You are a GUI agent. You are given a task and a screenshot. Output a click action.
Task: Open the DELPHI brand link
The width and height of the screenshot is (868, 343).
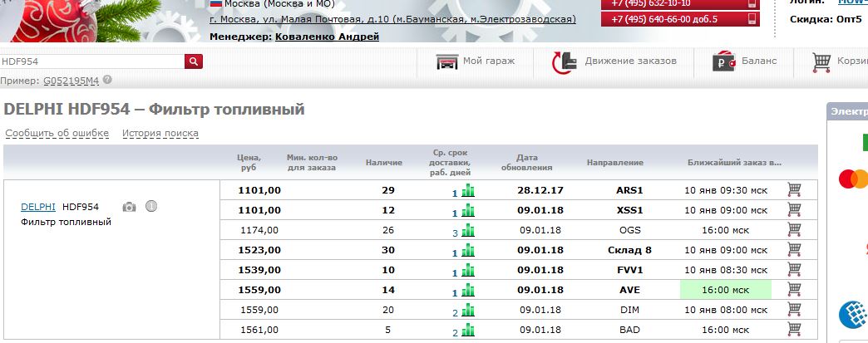point(38,207)
